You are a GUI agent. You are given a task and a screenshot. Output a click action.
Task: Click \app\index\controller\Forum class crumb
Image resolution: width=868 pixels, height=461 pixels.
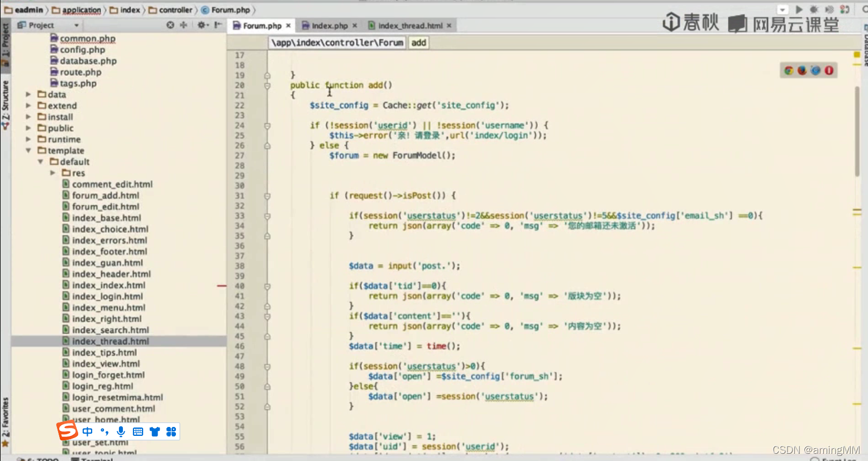(x=337, y=42)
